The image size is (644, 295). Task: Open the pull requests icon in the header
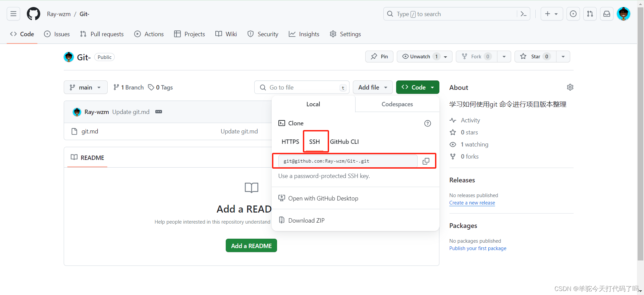(x=590, y=14)
